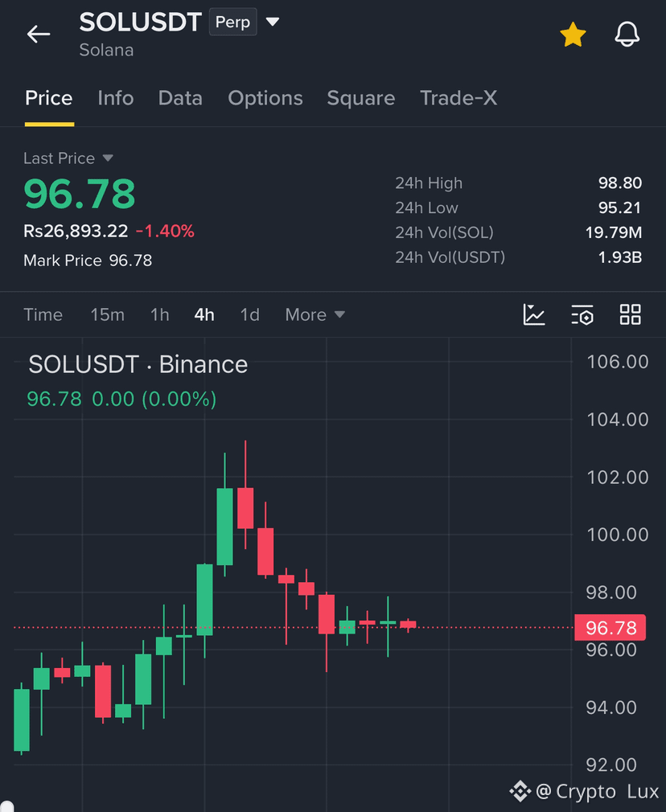Image resolution: width=666 pixels, height=812 pixels.
Task: Tap the 0.00 (0.00%) chart change readout
Action: click(x=154, y=399)
